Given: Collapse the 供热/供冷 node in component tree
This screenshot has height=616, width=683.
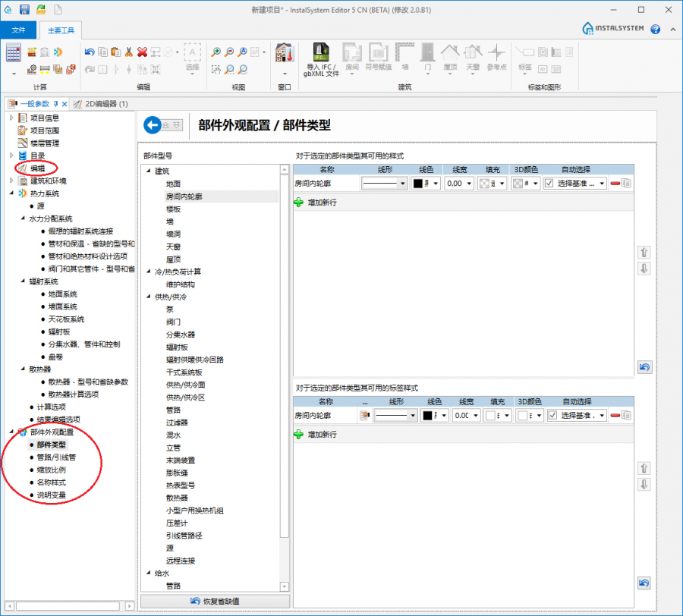Looking at the screenshot, I should tap(146, 297).
